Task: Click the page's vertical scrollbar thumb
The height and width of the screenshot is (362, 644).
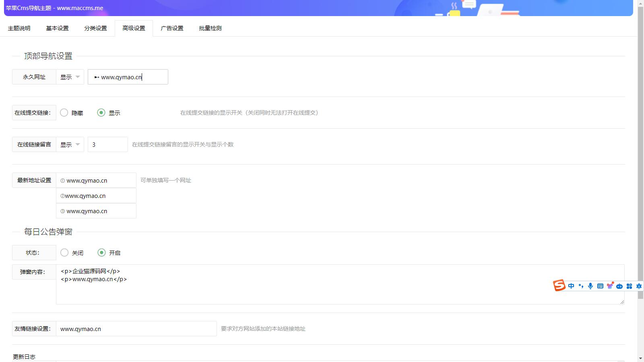Action: [640, 153]
